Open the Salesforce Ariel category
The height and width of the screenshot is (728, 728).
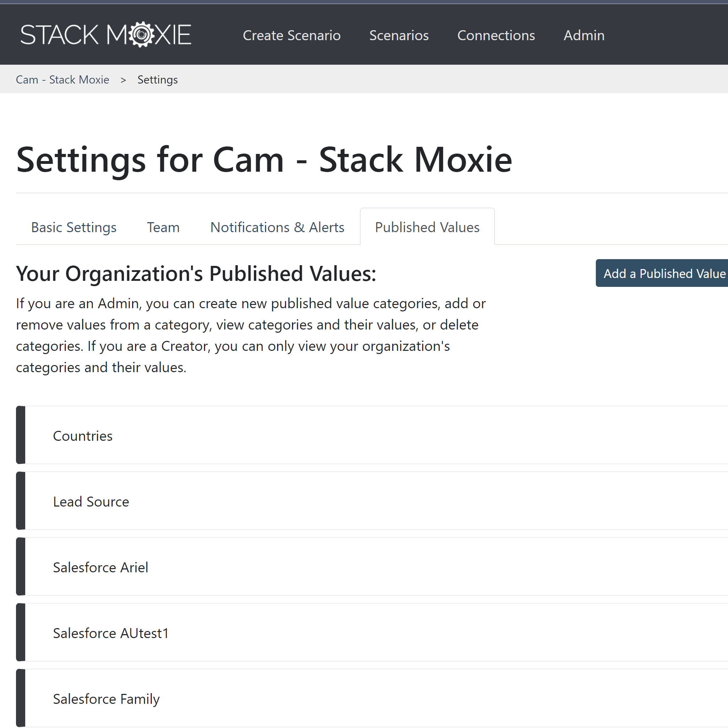pyautogui.click(x=100, y=567)
